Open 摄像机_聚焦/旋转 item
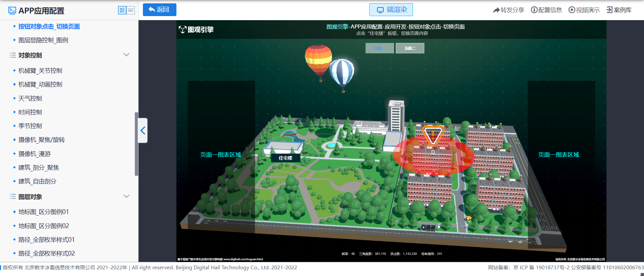This screenshot has width=644, height=276. (42, 140)
